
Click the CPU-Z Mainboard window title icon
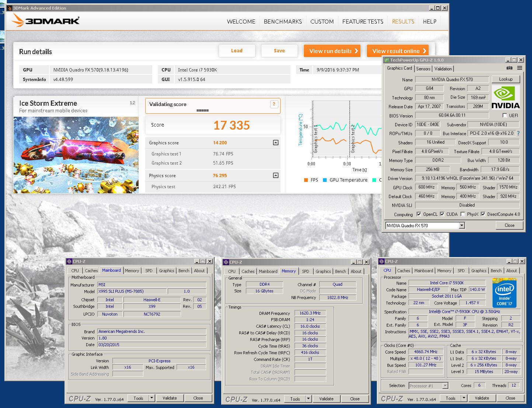[69, 261]
